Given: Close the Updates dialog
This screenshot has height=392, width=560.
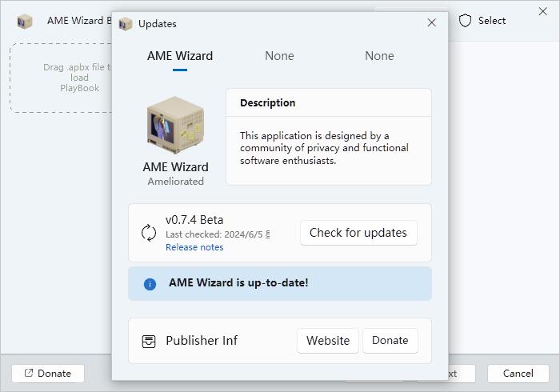Looking at the screenshot, I should [x=432, y=23].
